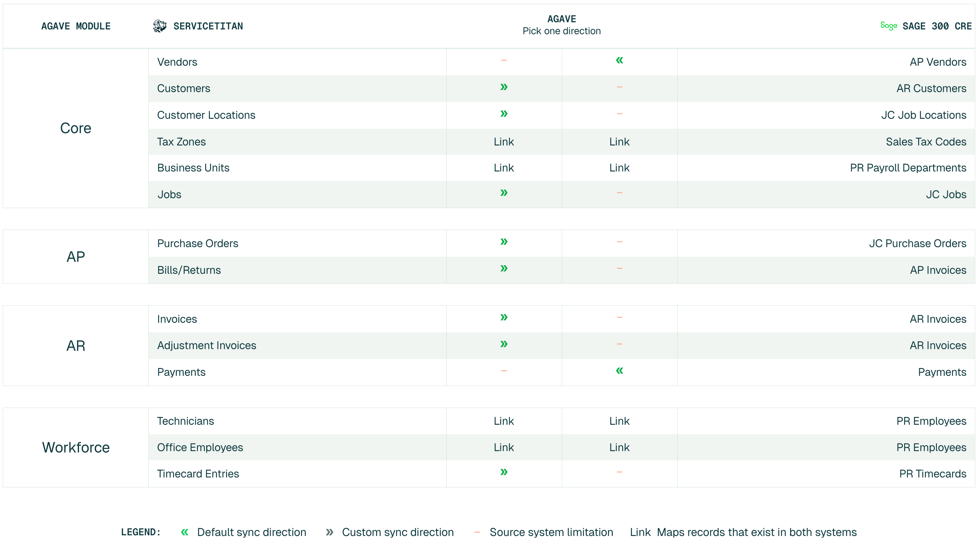Screen dimensions: 980x549
Task: Click the Core module cell
Action: [76, 128]
